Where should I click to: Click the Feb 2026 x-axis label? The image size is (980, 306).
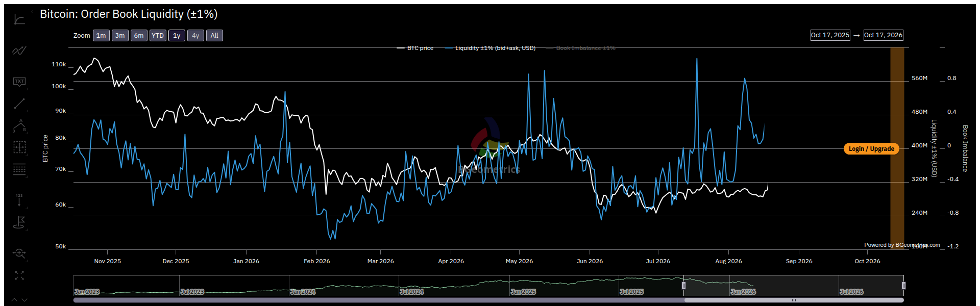[316, 261]
